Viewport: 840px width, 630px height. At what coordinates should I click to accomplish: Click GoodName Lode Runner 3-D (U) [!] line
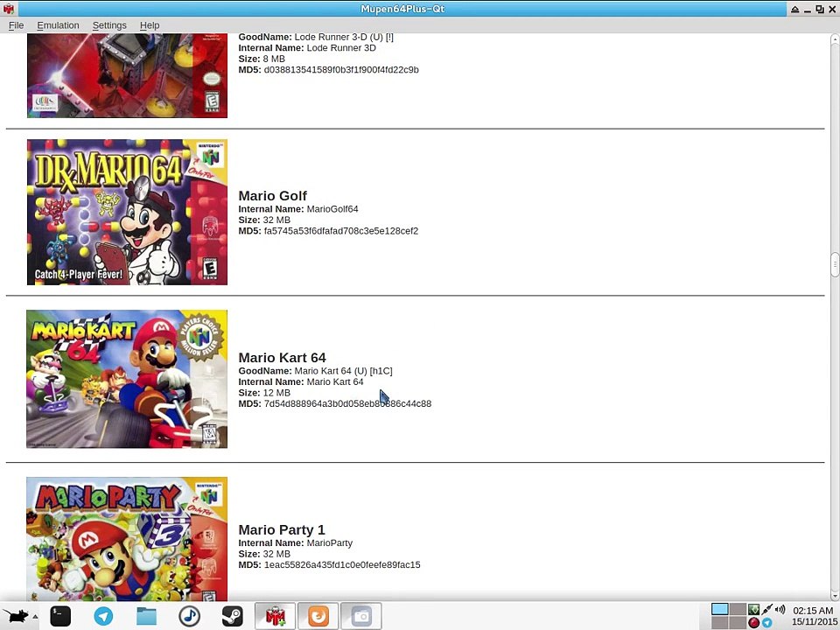(316, 37)
